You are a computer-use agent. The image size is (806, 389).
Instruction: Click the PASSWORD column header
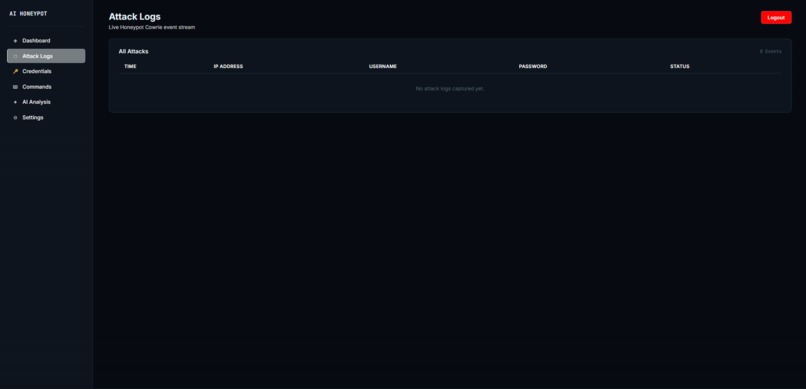[x=533, y=66]
